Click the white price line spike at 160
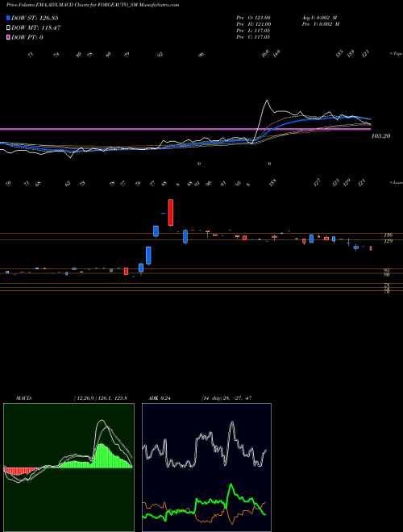This screenshot has height=532, width=403. click(x=267, y=101)
